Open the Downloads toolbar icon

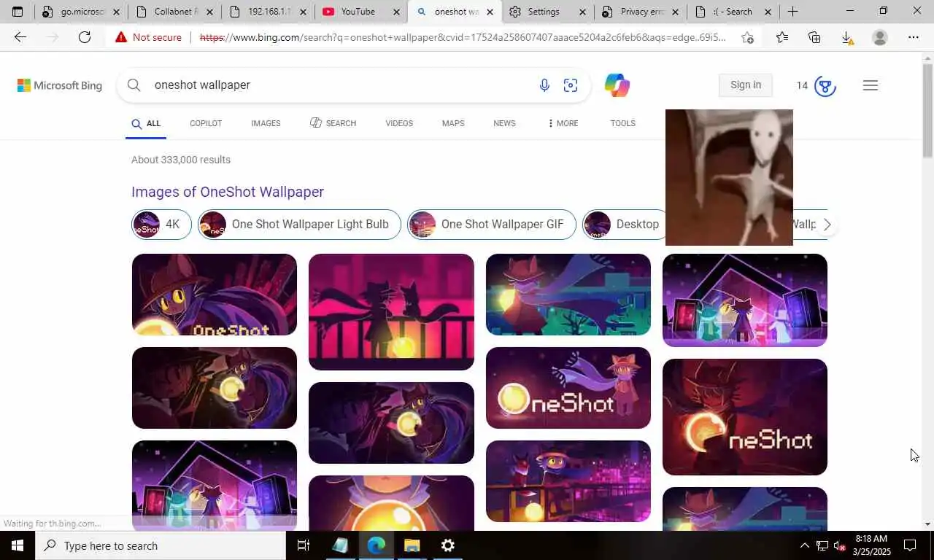pos(847,37)
